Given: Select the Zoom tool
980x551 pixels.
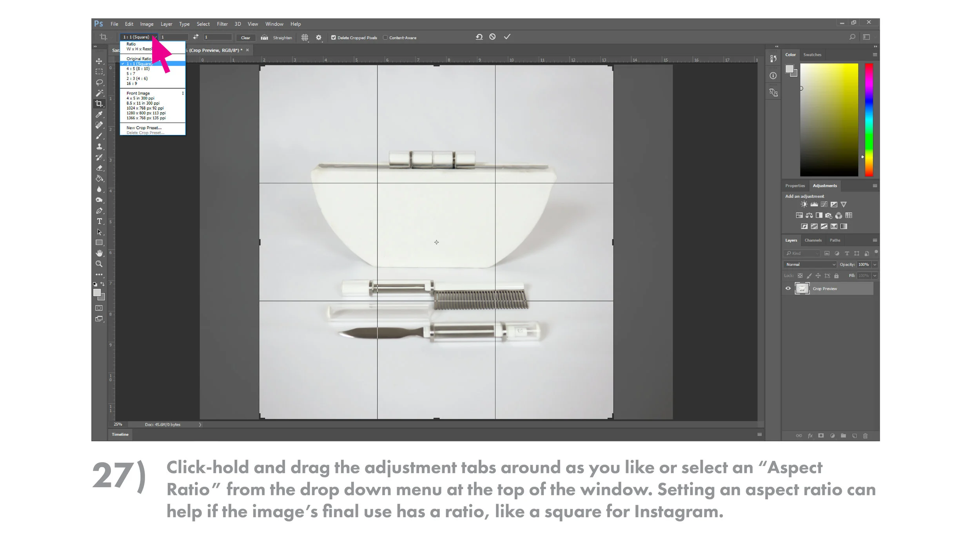Looking at the screenshot, I should (x=99, y=264).
